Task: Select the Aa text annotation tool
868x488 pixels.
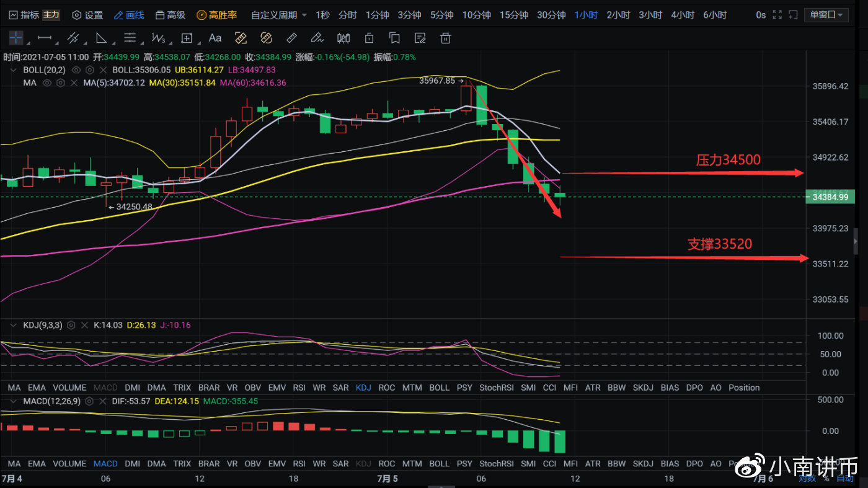Action: point(215,38)
